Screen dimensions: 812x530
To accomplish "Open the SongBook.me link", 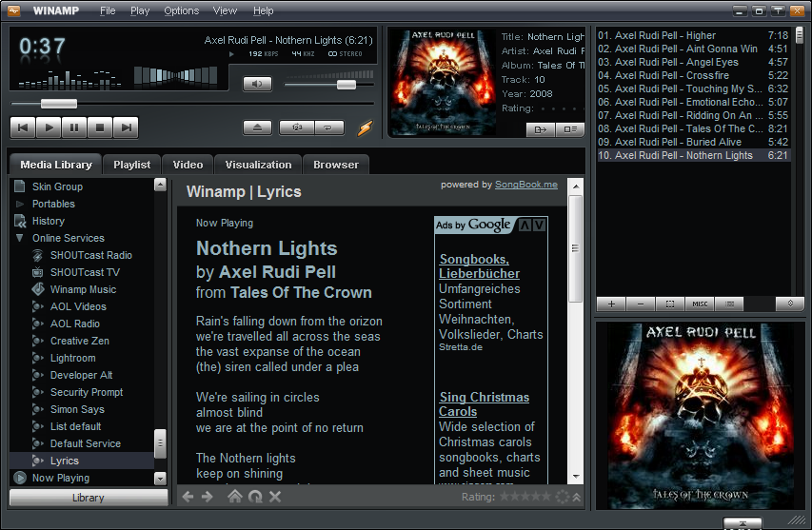I will click(526, 185).
